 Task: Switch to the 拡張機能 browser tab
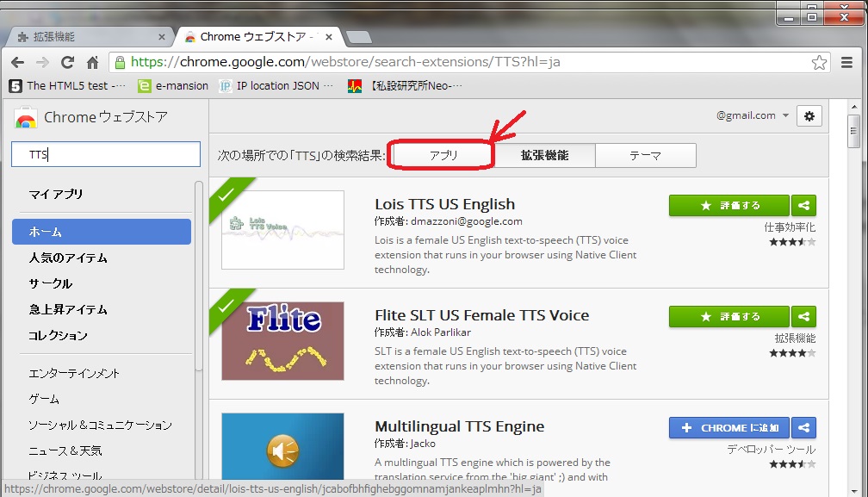[89, 37]
